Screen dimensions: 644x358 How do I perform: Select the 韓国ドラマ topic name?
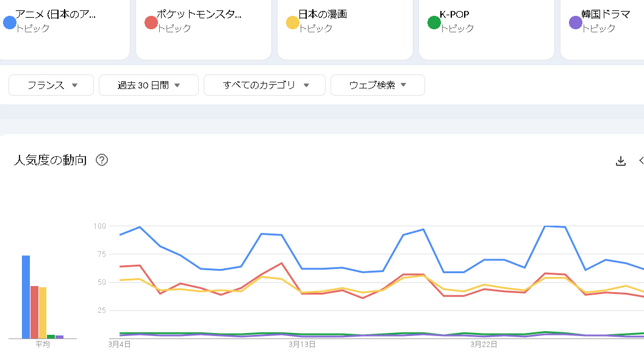tap(606, 14)
